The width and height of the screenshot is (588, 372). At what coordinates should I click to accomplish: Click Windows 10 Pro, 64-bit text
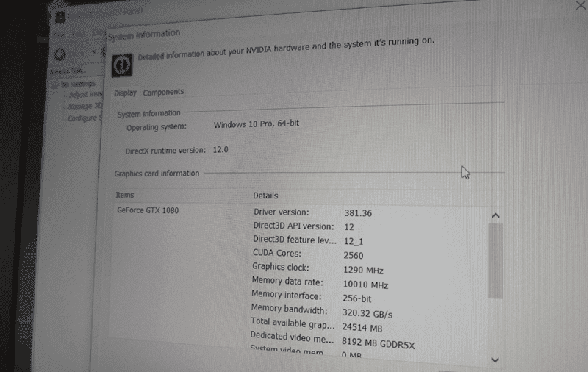(257, 124)
